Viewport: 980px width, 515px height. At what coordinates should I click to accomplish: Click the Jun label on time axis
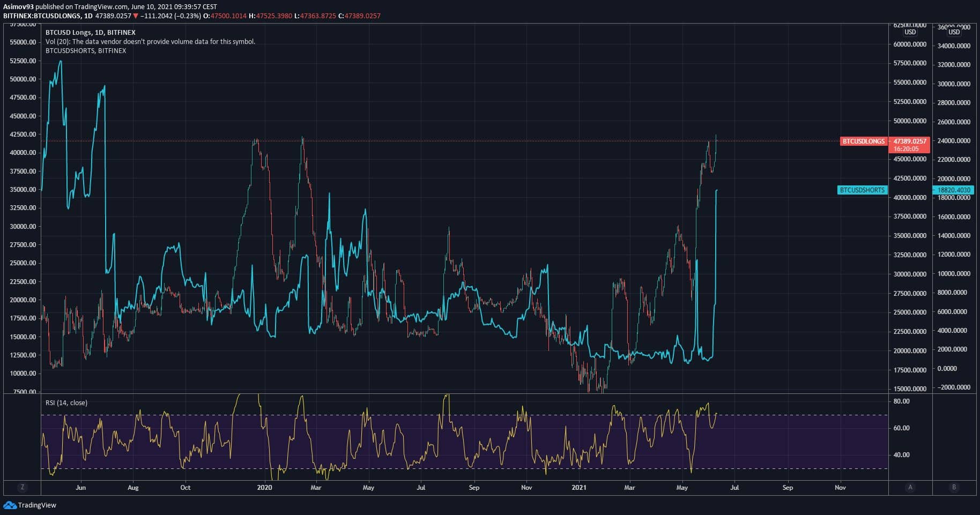pyautogui.click(x=81, y=488)
